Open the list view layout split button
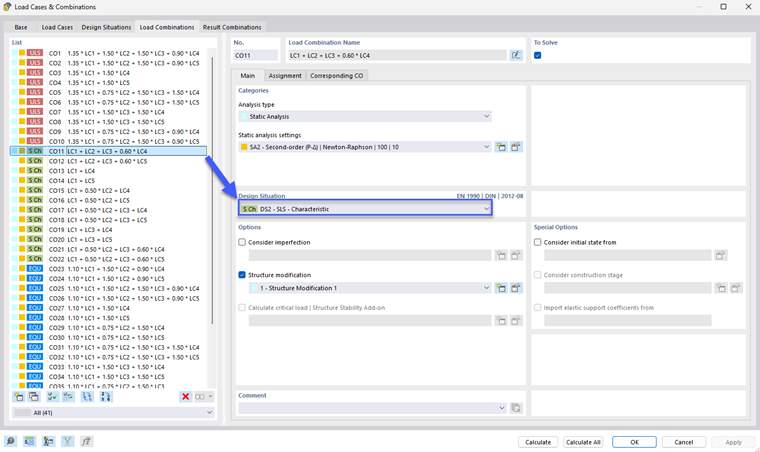This screenshot has height=452, width=760. point(204,397)
